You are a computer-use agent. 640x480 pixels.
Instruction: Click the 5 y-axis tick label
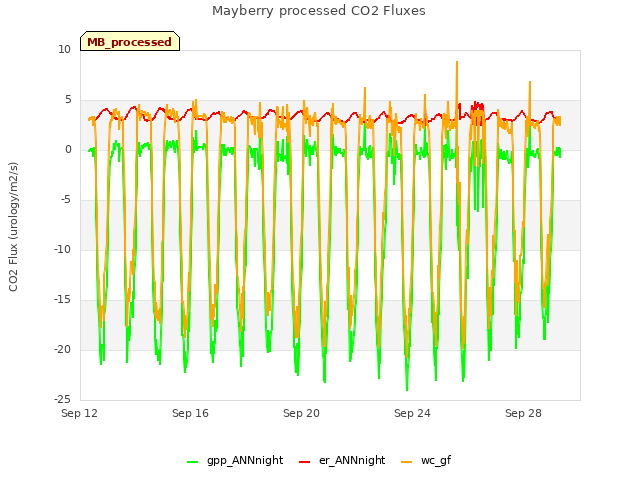68,100
